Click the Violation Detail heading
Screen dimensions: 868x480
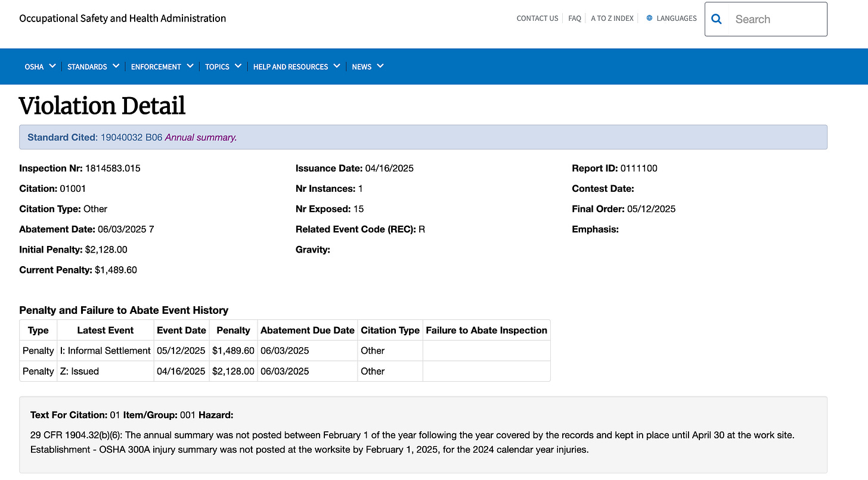(102, 106)
